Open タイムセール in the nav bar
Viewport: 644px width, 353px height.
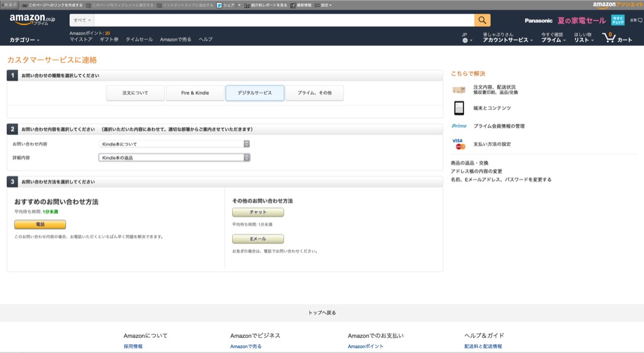point(139,40)
